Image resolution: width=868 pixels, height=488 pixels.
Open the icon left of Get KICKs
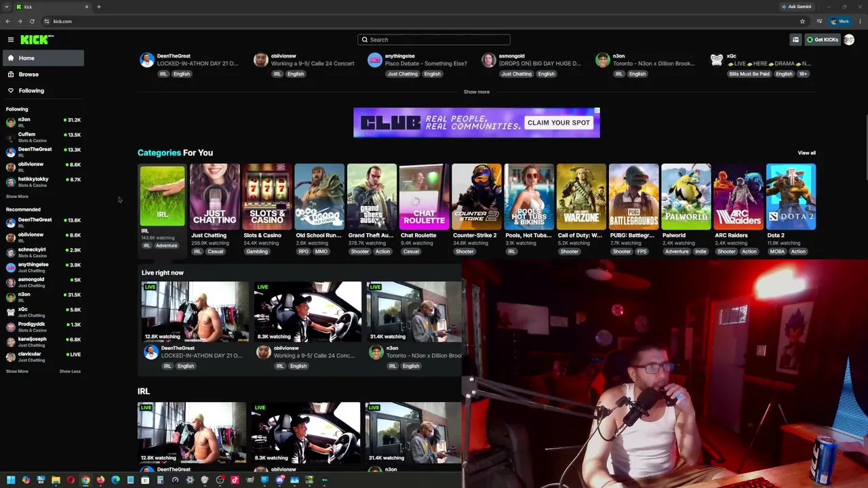pos(795,40)
